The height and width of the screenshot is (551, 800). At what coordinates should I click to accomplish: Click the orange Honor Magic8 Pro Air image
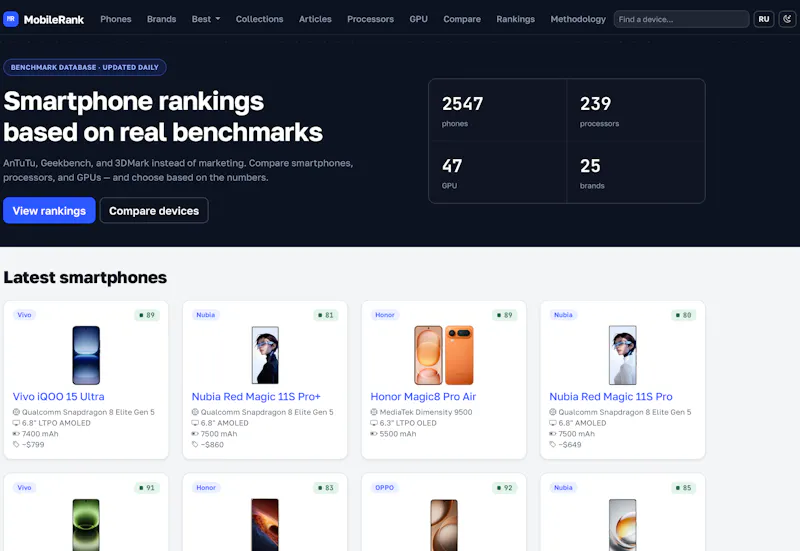click(444, 355)
